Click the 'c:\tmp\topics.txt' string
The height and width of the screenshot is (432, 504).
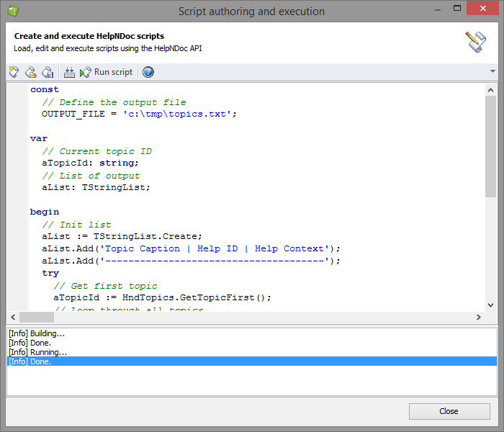(x=177, y=114)
